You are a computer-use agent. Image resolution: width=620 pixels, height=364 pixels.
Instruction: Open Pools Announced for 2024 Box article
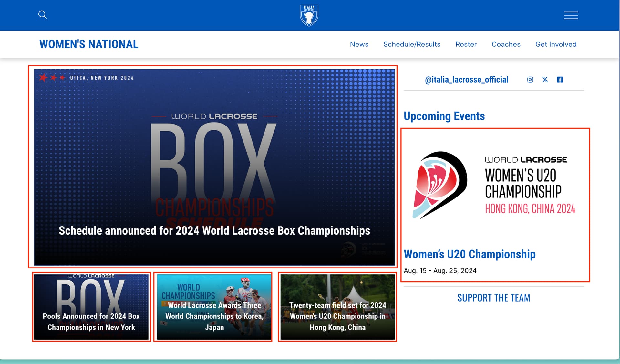[91, 307]
